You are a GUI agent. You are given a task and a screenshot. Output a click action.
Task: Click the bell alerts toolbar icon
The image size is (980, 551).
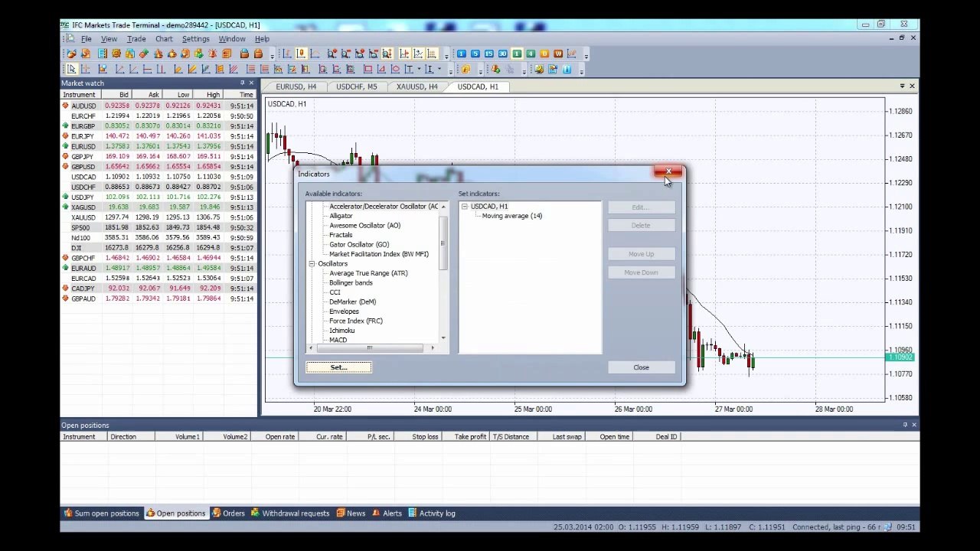212,54
